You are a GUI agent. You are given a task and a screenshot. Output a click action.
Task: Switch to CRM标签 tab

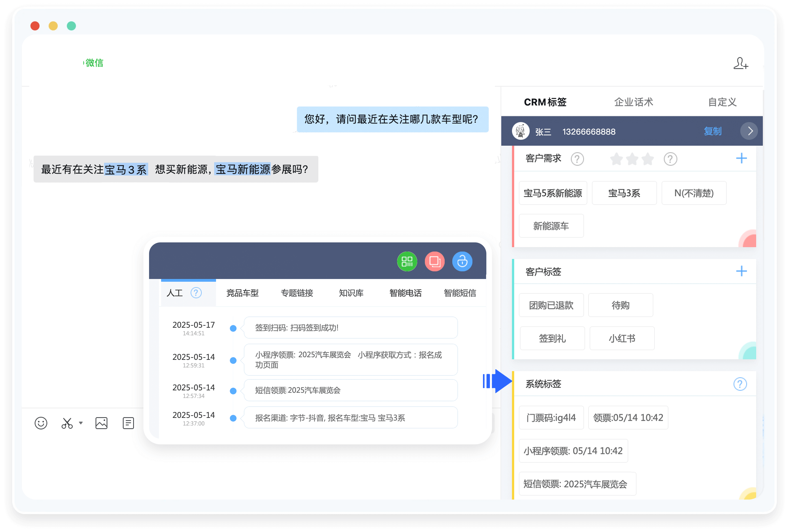point(545,102)
